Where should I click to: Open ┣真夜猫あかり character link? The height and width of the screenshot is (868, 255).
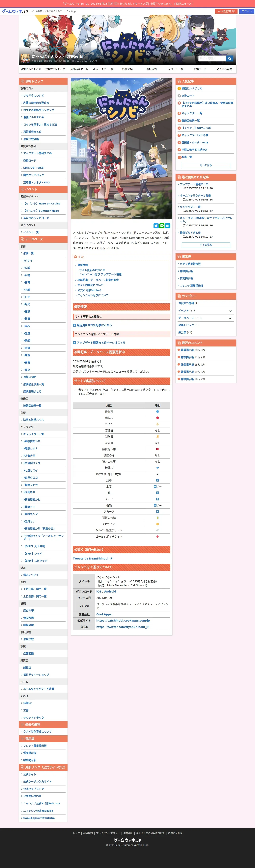(31, 441)
